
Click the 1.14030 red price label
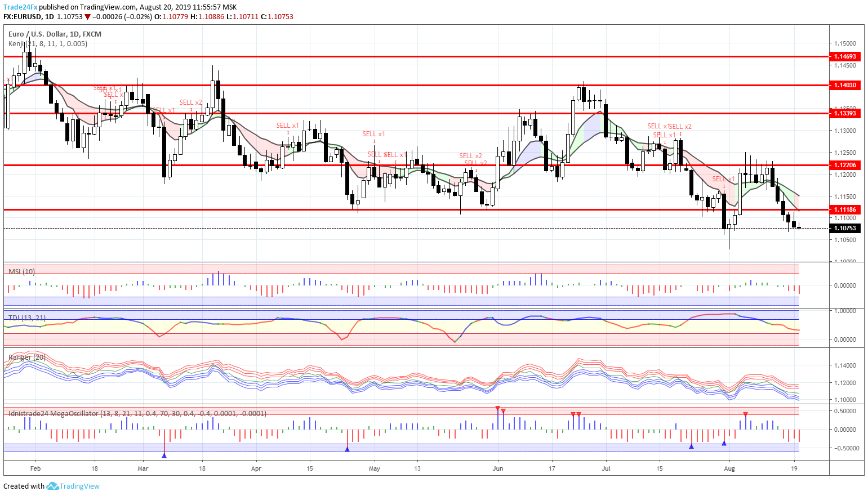[x=845, y=85]
